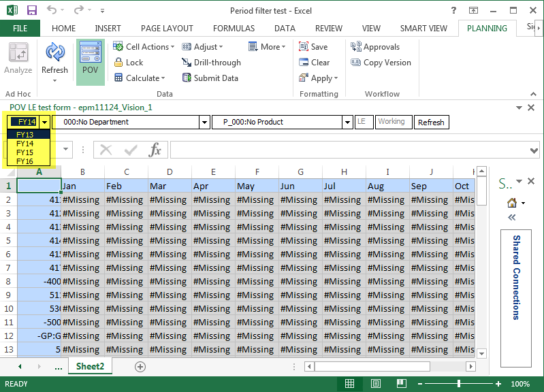Open the FILE tab
544x392 pixels.
(x=20, y=29)
